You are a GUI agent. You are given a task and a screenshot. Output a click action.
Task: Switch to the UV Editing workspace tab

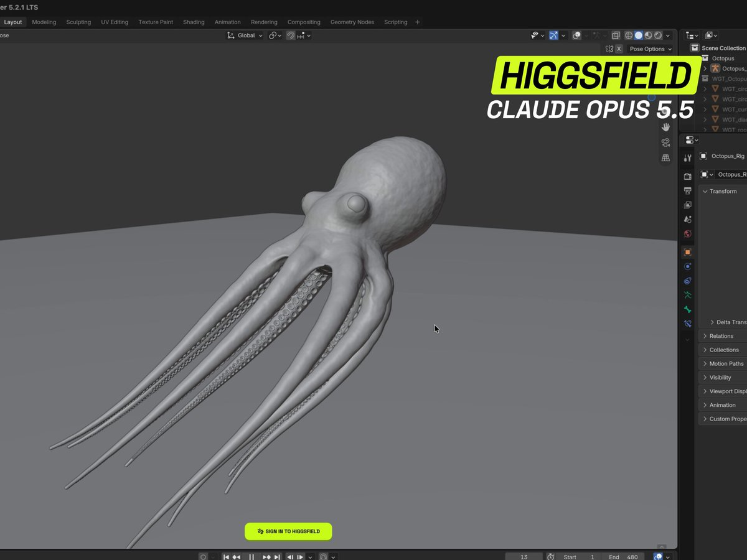(115, 22)
